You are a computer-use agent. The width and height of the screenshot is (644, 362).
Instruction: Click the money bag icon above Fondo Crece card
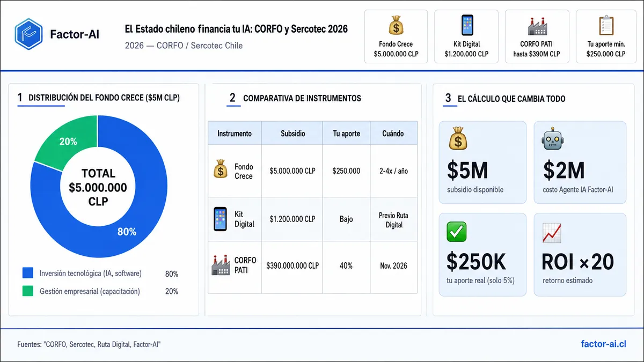tap(396, 25)
